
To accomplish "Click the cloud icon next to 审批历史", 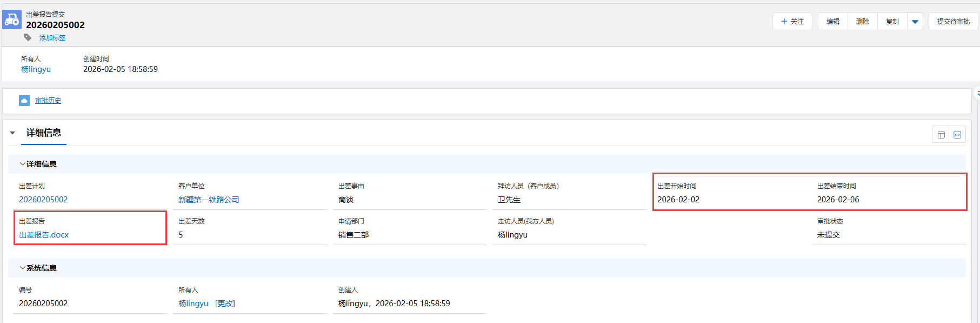I will coord(24,101).
